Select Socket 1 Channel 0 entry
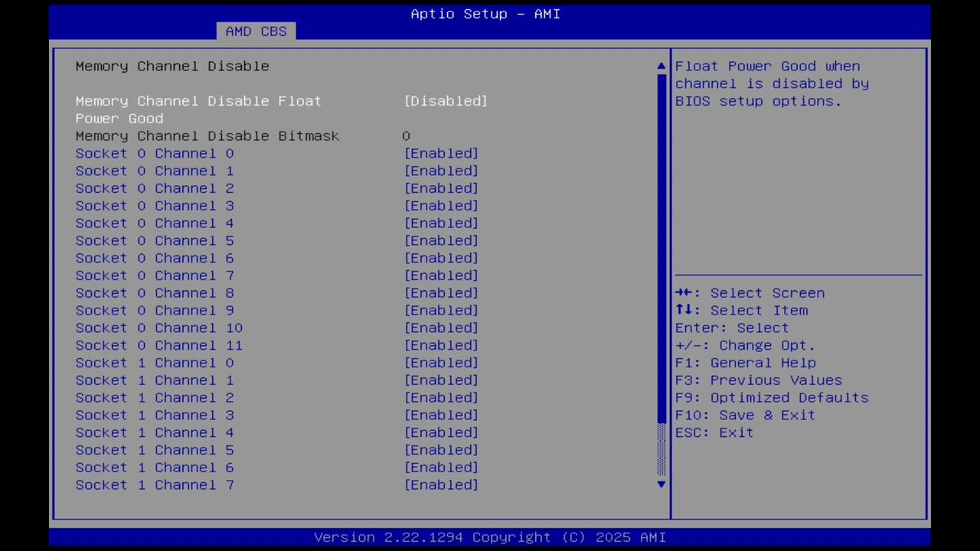Image resolution: width=980 pixels, height=551 pixels. [155, 363]
